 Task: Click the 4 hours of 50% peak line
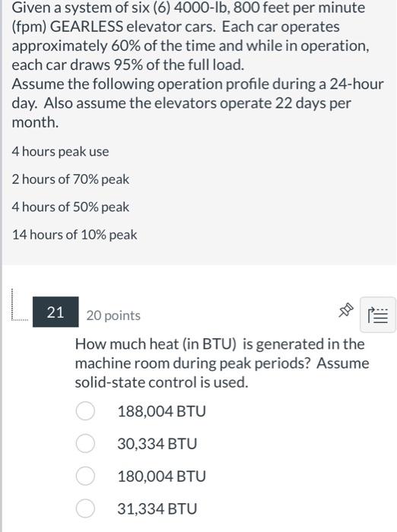(x=71, y=207)
